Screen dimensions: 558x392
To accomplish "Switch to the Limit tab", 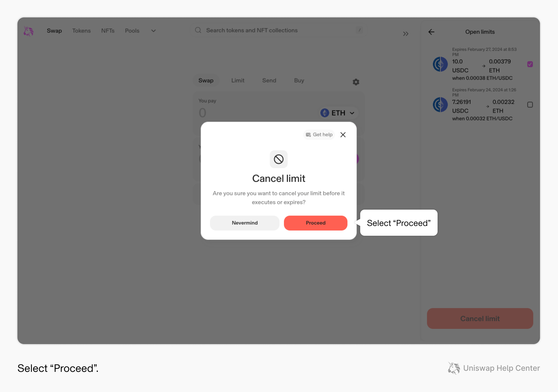I will click(x=238, y=81).
